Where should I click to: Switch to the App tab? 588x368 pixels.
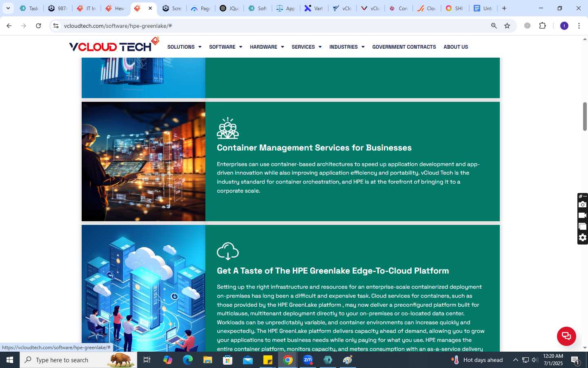tap(286, 8)
